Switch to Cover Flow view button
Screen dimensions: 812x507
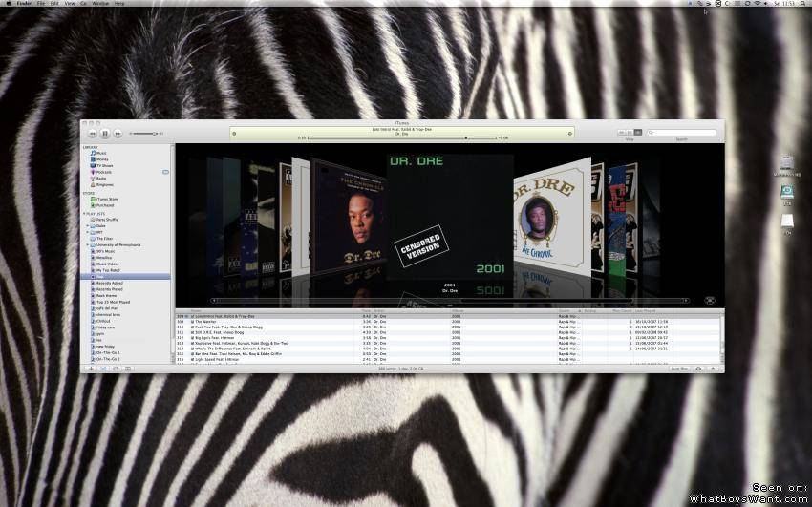point(638,133)
